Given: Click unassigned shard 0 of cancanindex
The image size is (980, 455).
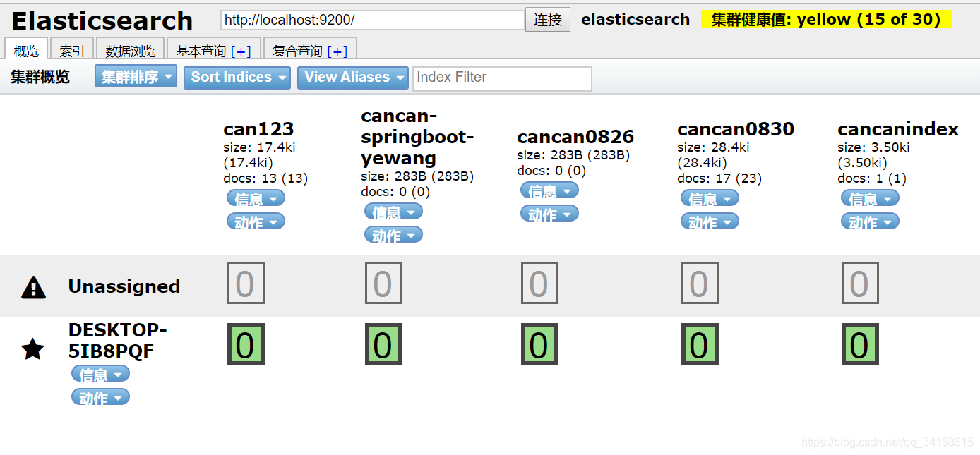Looking at the screenshot, I should 860,283.
